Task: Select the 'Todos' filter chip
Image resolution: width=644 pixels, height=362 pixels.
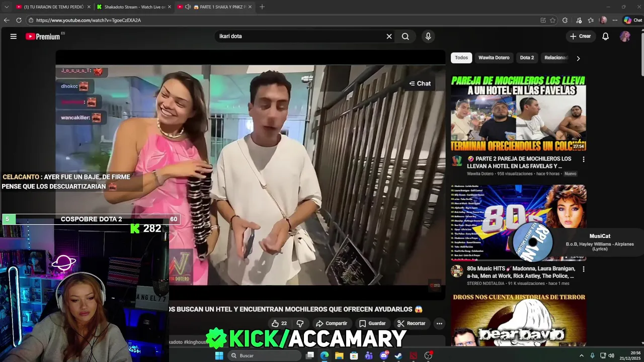Action: click(461, 58)
